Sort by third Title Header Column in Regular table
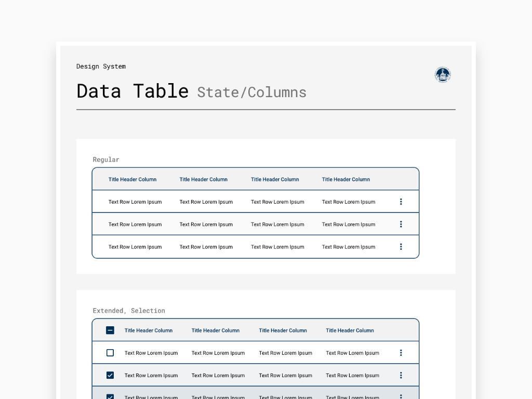The image size is (532, 399). (x=275, y=179)
